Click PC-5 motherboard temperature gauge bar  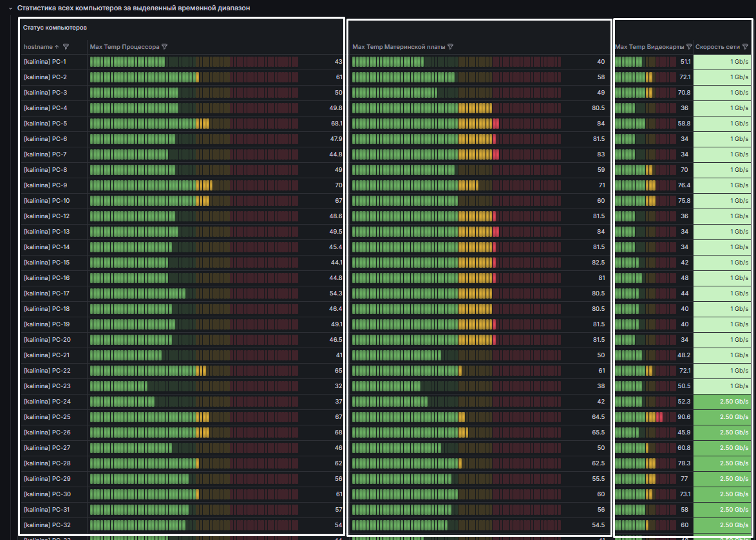point(457,124)
